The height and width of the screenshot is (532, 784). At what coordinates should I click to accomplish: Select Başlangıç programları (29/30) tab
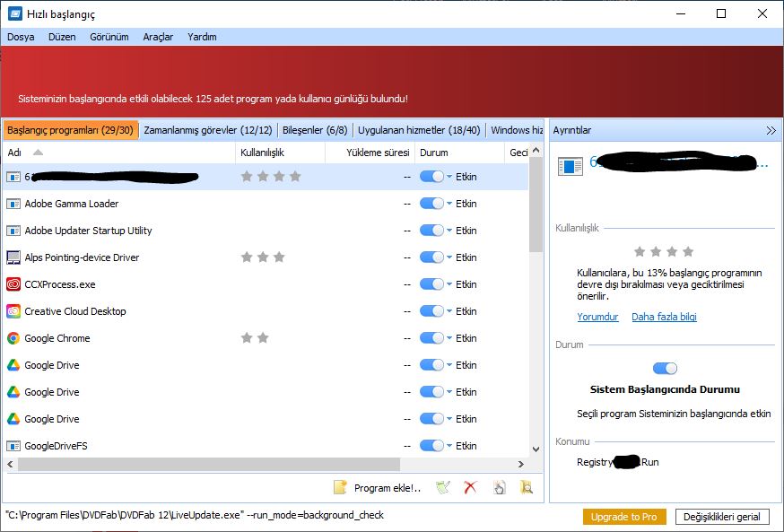(x=70, y=130)
